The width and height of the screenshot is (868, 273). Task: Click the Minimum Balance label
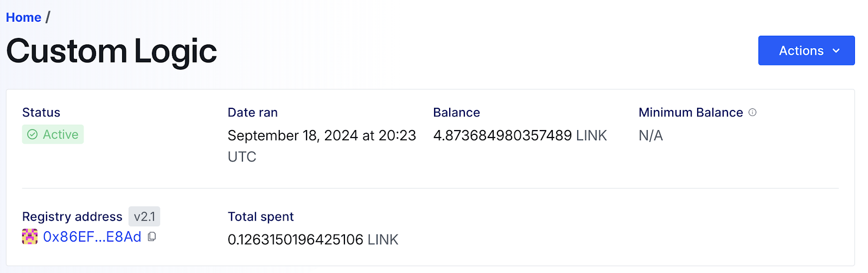point(690,112)
